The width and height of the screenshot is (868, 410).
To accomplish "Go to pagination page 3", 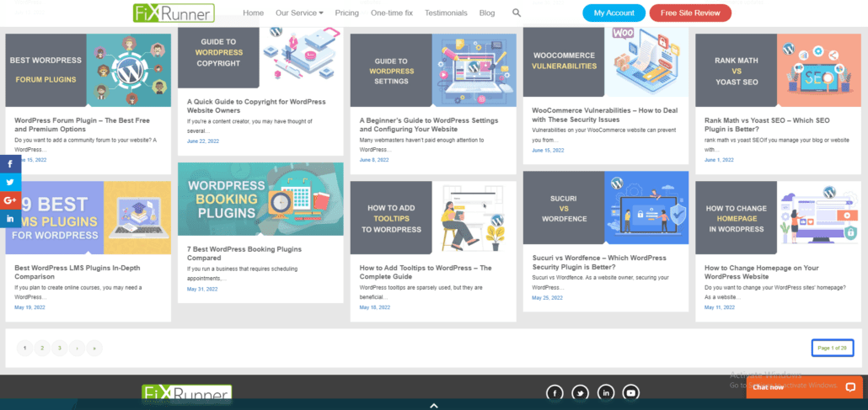I will tap(59, 348).
